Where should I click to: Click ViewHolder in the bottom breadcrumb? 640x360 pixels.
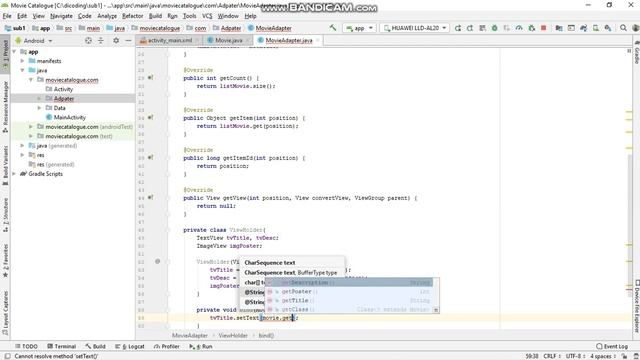click(x=233, y=335)
